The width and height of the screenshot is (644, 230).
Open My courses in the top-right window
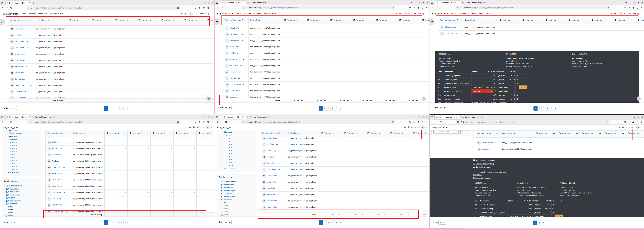[x=473, y=13]
